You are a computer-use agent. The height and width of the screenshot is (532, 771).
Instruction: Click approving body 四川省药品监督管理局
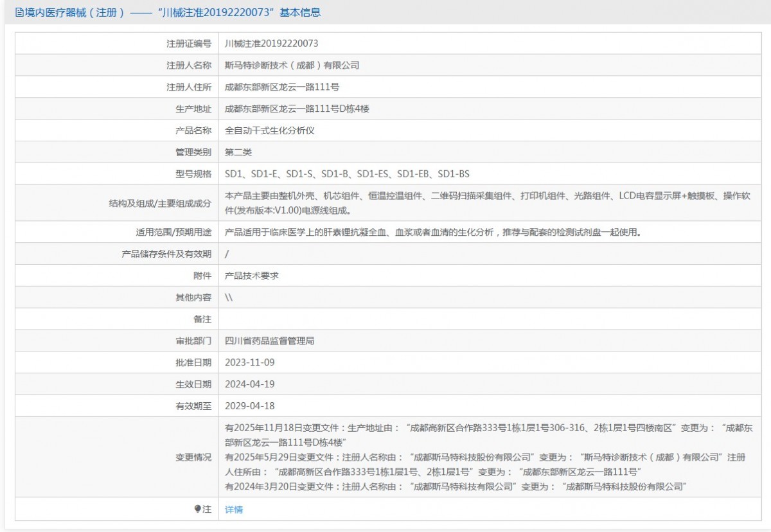click(270, 341)
